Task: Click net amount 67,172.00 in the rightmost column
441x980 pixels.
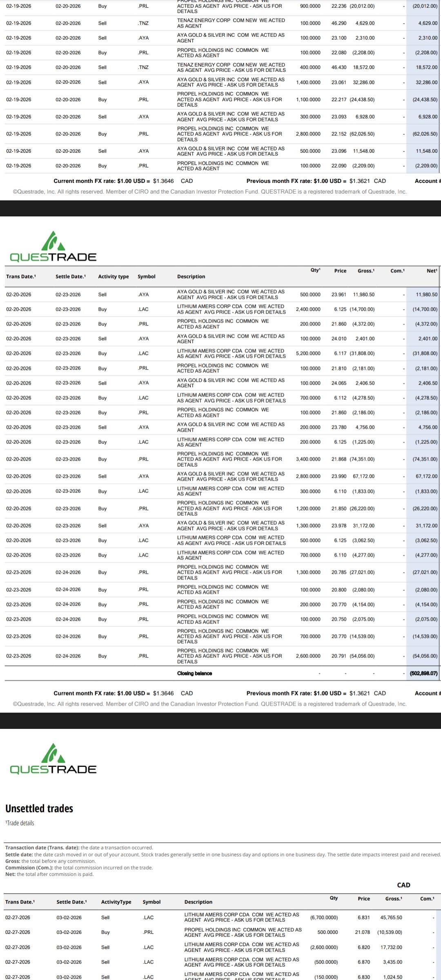Action: click(426, 477)
